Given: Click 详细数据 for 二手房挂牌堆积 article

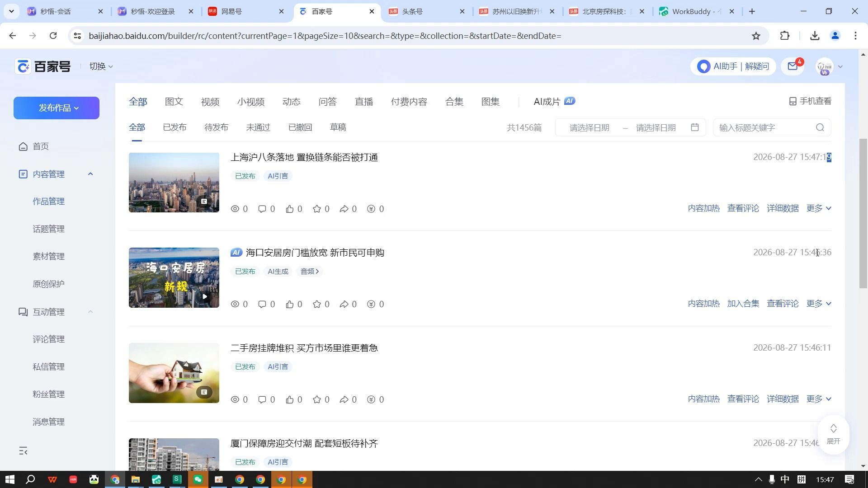Looking at the screenshot, I should coord(783,399).
